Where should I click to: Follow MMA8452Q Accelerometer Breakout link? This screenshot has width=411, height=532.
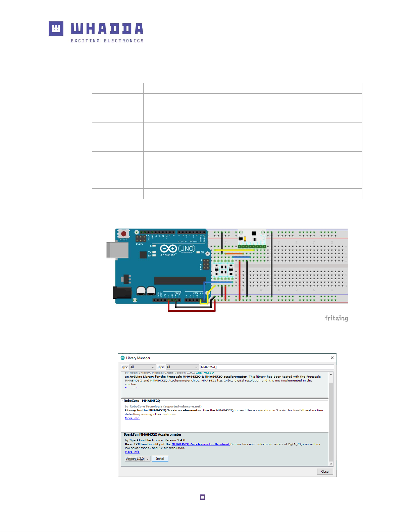(201, 444)
